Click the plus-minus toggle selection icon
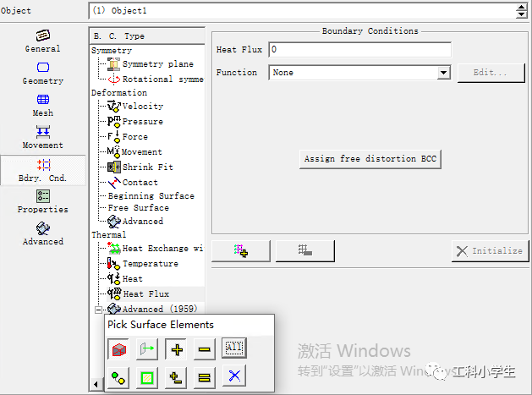 [176, 377]
